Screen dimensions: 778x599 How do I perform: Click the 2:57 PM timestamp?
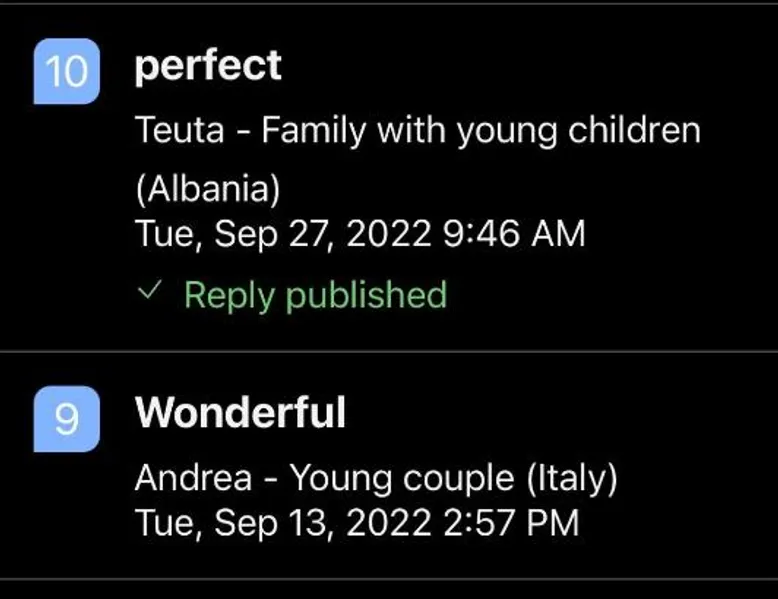pos(511,523)
